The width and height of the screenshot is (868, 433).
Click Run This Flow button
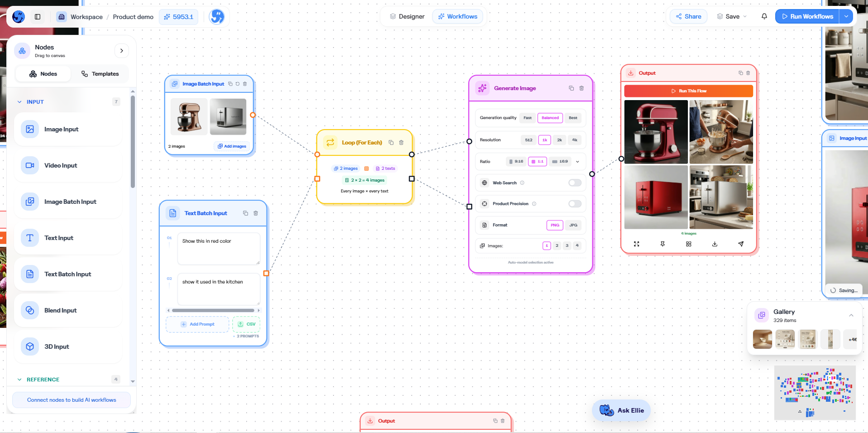[x=688, y=91]
